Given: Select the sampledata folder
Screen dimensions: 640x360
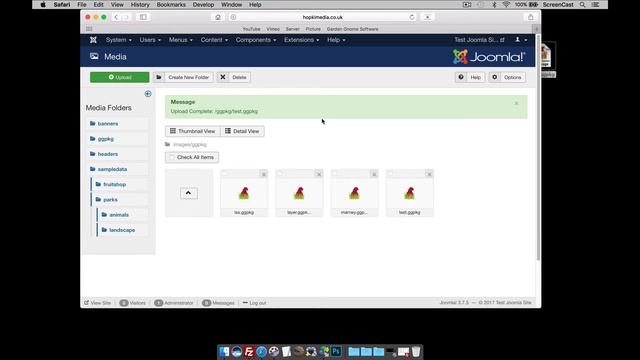Looking at the screenshot, I should click(x=112, y=169).
